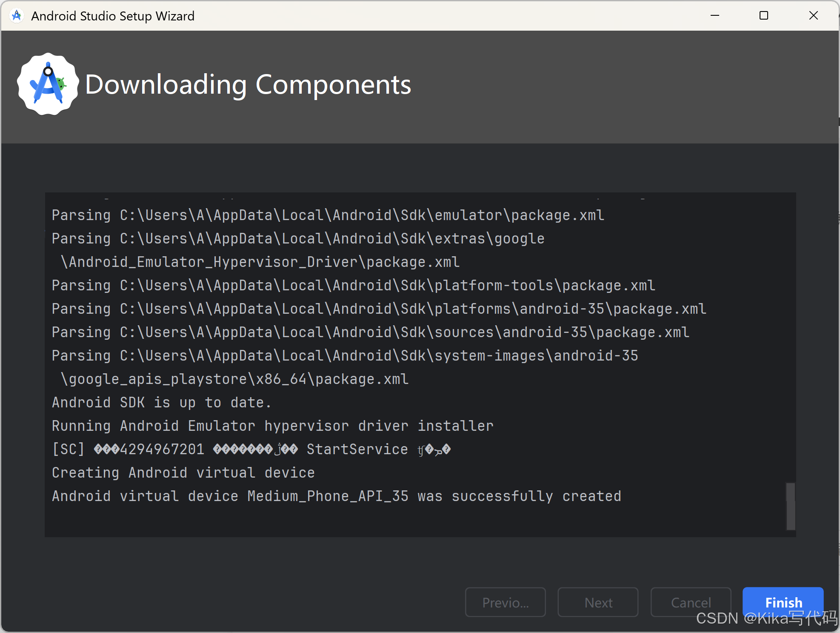
Task: Click the Android Studio title bar icon
Action: pos(17,16)
